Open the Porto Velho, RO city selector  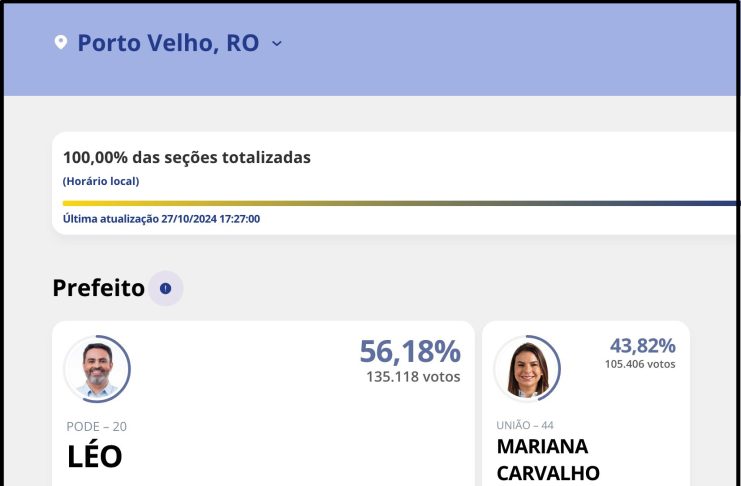(x=168, y=43)
